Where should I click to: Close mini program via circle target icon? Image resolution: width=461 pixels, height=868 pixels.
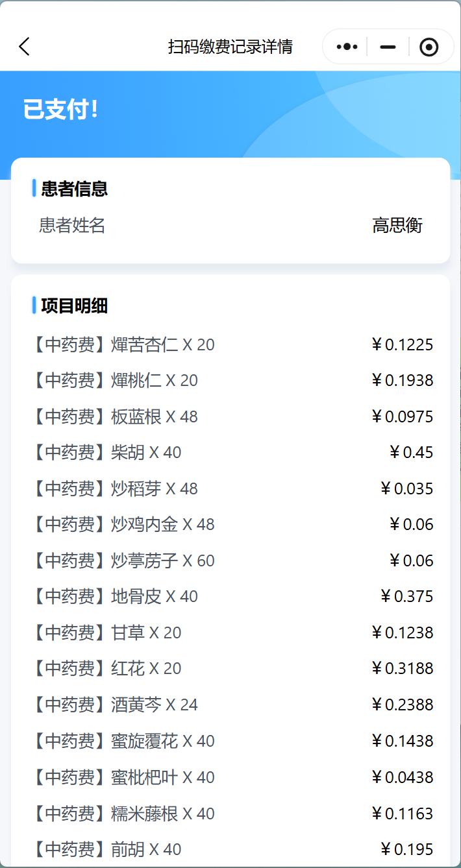(x=429, y=47)
